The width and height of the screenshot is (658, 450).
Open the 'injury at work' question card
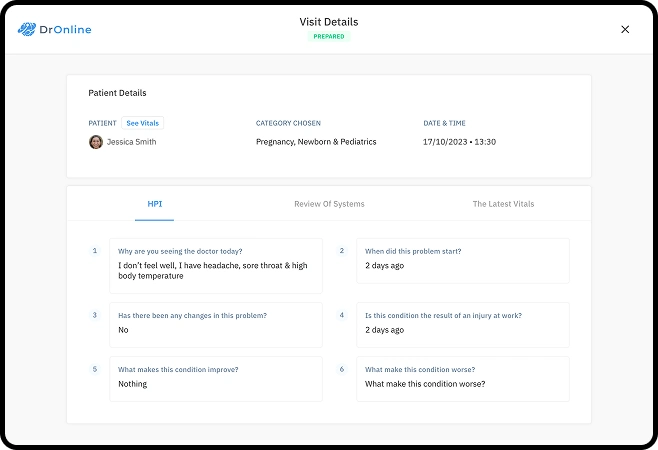point(463,325)
